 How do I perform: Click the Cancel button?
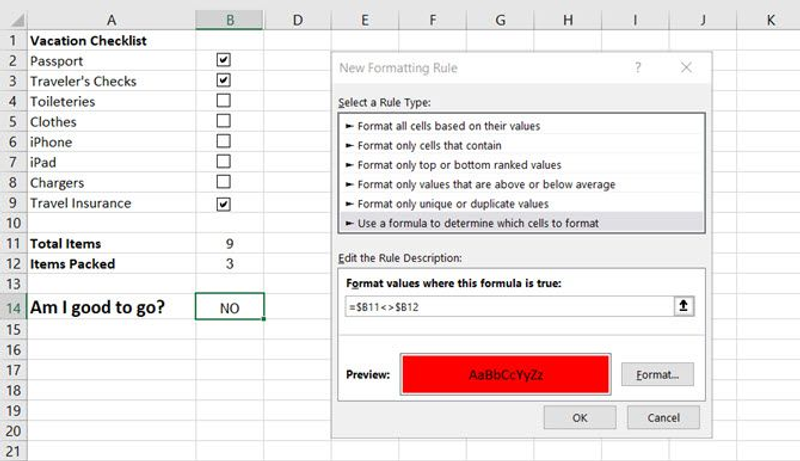tap(663, 418)
